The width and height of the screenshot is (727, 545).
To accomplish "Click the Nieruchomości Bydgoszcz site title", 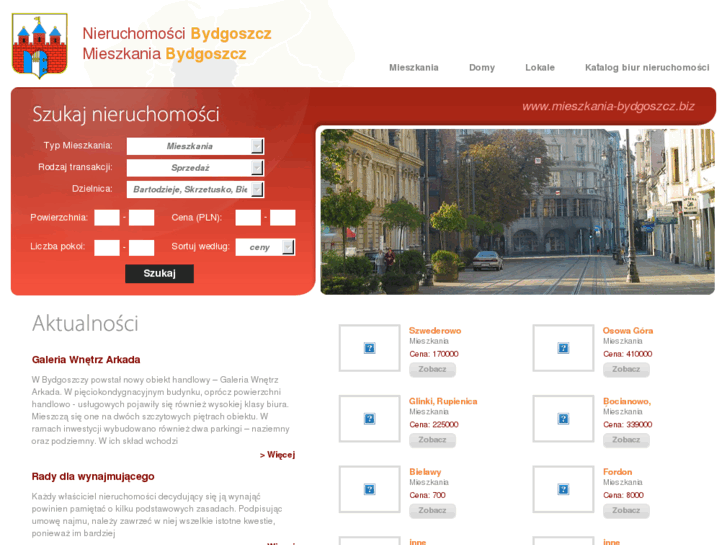I will 177,33.
